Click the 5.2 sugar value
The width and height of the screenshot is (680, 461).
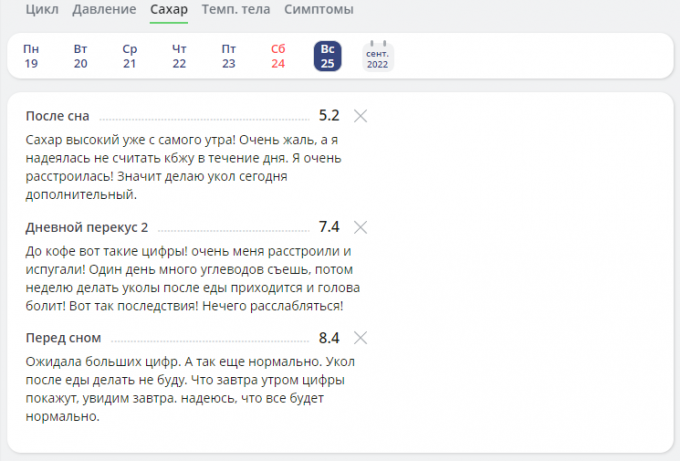(x=329, y=115)
